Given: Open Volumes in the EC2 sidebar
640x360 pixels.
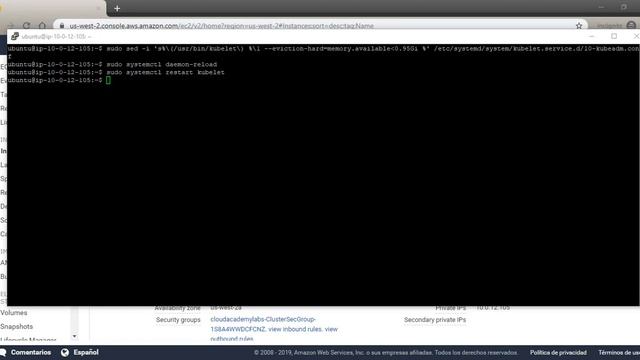Looking at the screenshot, I should [14, 313].
